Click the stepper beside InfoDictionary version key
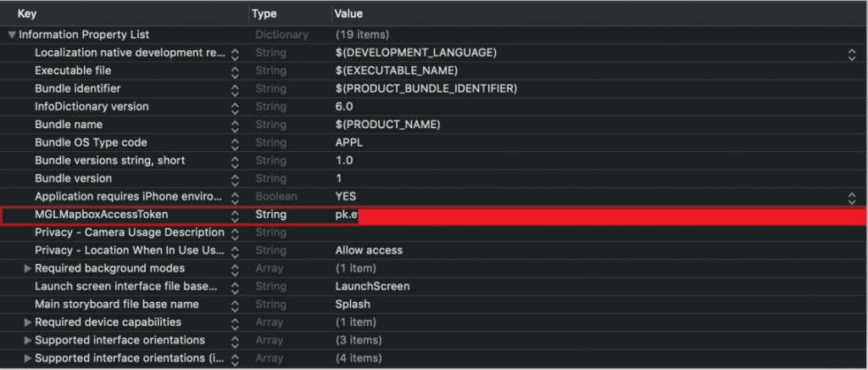 click(235, 107)
